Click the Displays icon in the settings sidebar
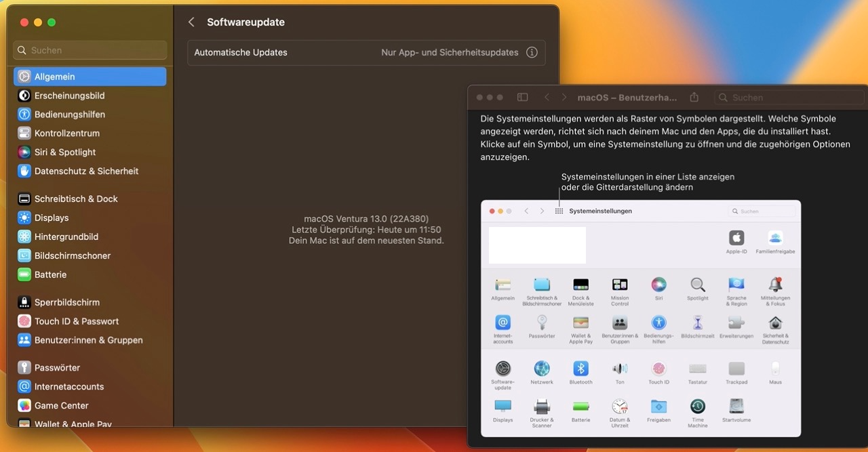Screen dimensions: 868x452 click(24, 218)
